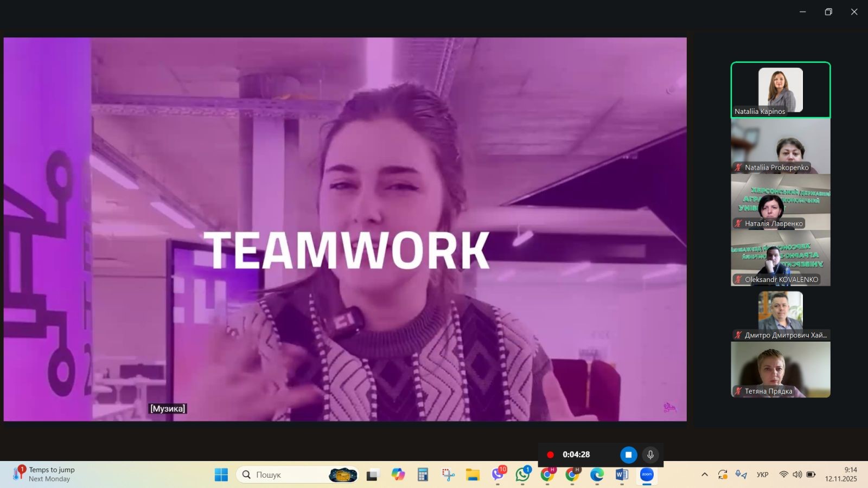This screenshot has width=868, height=488.
Task: Toggle microphone in the recording bar
Action: 650,455
